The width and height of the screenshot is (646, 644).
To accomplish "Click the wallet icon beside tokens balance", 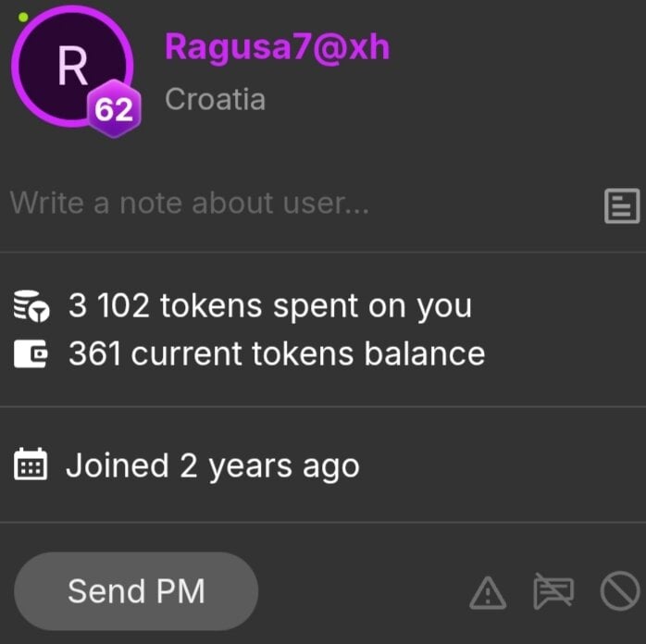I will click(x=31, y=353).
